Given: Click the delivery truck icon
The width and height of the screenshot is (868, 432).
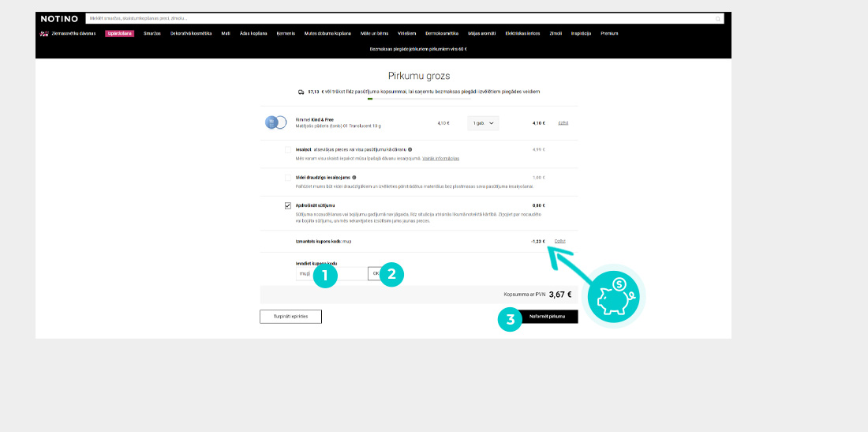Looking at the screenshot, I should coord(301,92).
